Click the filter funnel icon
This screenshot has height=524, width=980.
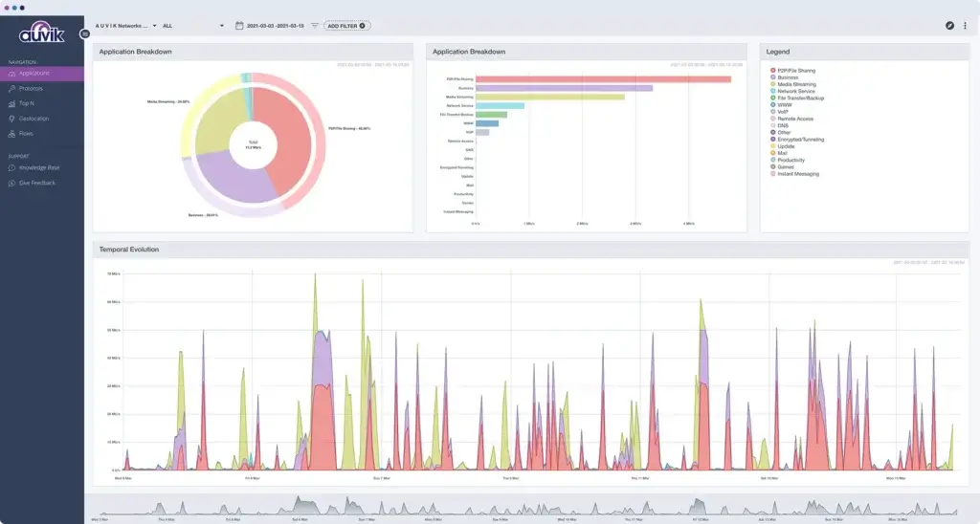click(314, 26)
